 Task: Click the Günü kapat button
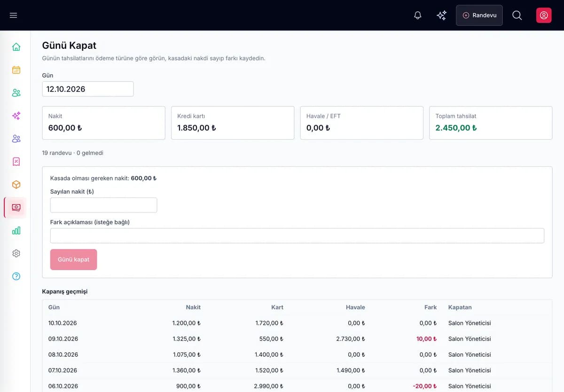(x=73, y=259)
